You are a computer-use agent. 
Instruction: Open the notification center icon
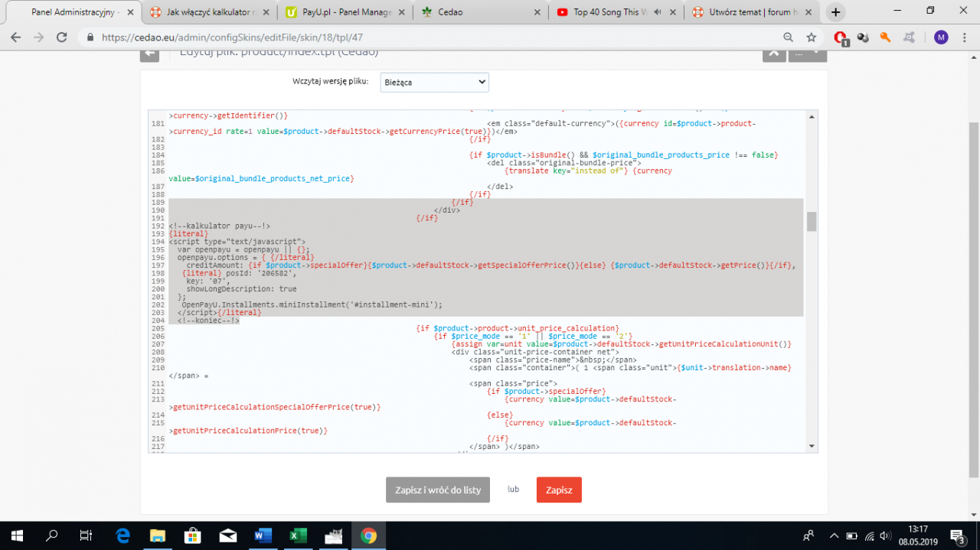click(x=957, y=535)
